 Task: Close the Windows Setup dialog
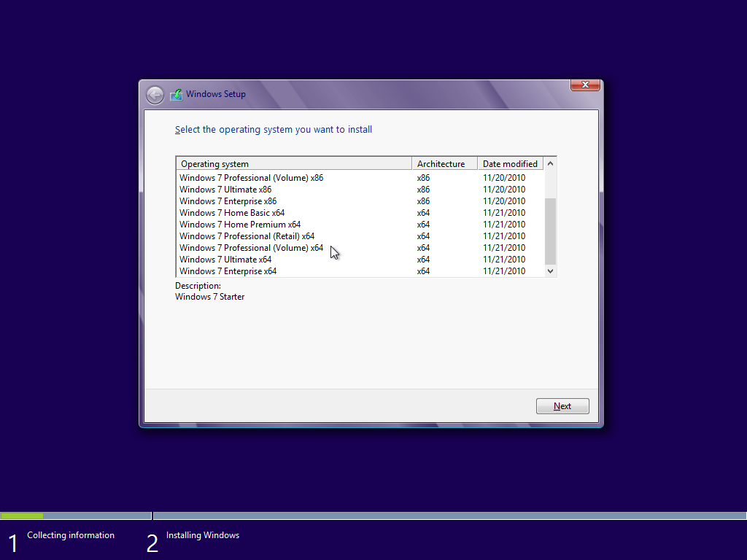point(585,85)
